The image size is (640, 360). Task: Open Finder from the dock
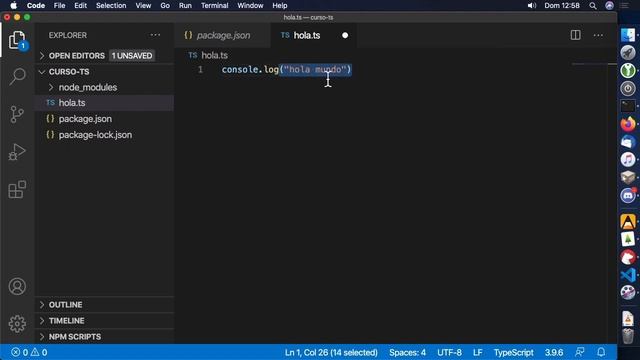pos(628,35)
